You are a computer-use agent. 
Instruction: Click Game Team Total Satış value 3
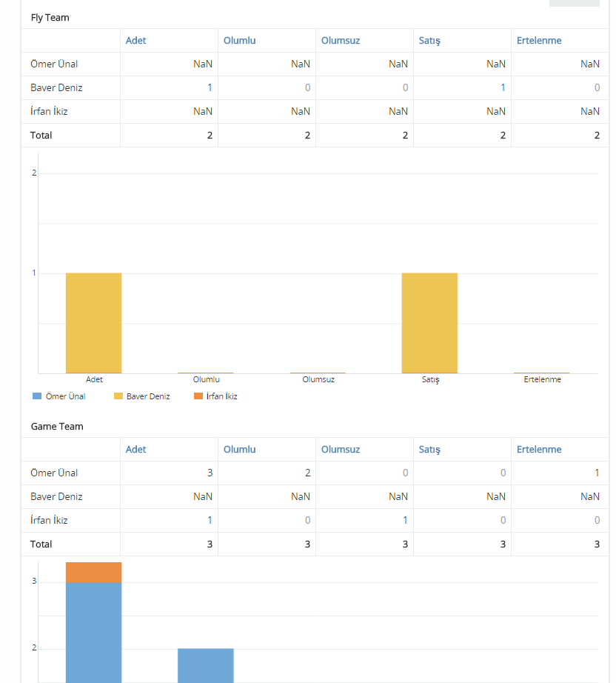(503, 544)
